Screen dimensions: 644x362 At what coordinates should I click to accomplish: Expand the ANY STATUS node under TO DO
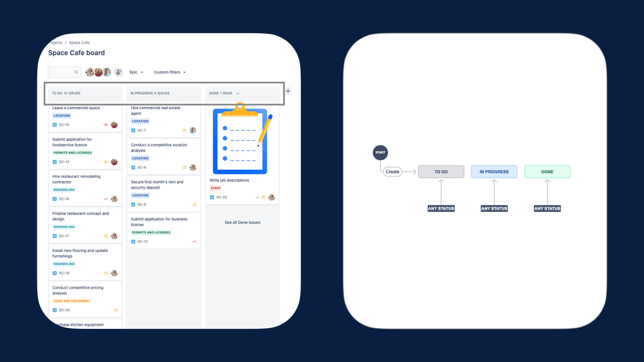click(441, 208)
